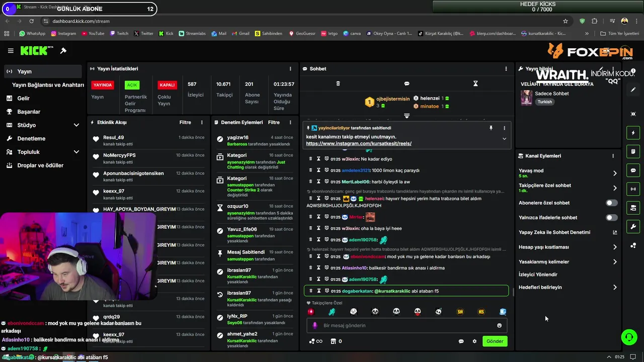
Task: Click the address bar URL
Action: pyautogui.click(x=81, y=21)
